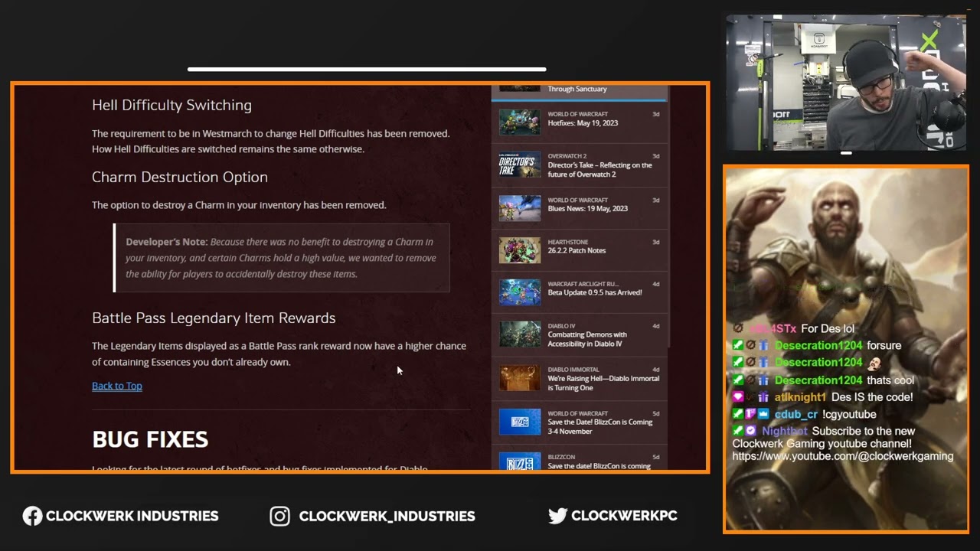
Task: Click the 'DIABLO IMMORTAL' category label
Action: [573, 370]
